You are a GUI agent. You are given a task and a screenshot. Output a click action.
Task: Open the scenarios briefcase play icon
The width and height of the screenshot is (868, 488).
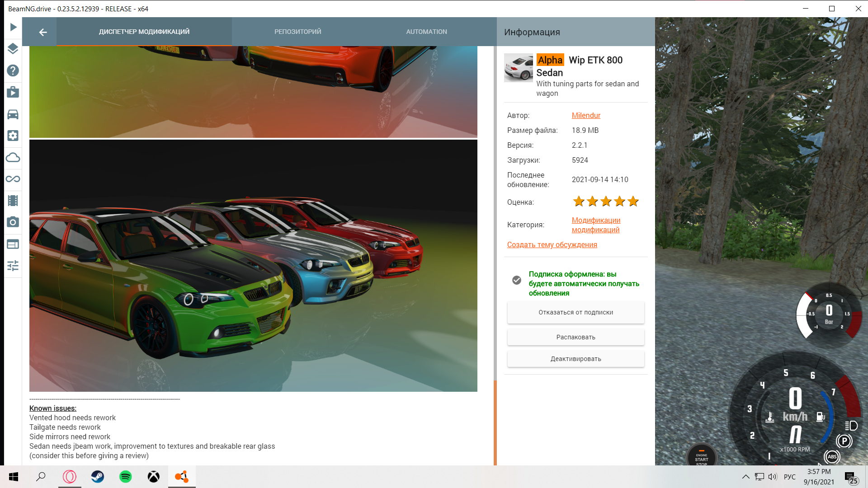point(13,92)
